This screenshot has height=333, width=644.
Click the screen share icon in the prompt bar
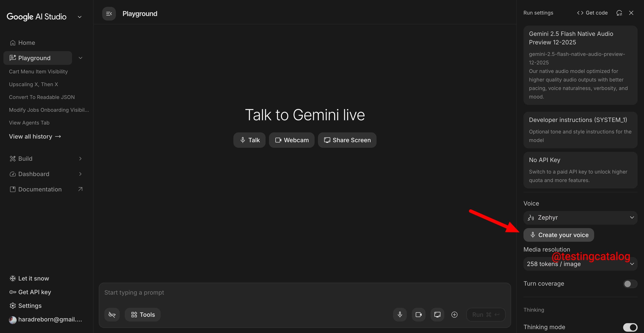click(437, 314)
